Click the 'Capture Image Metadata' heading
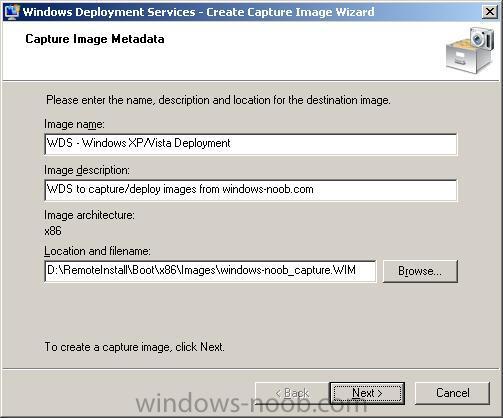This screenshot has height=418, width=503. [x=95, y=39]
